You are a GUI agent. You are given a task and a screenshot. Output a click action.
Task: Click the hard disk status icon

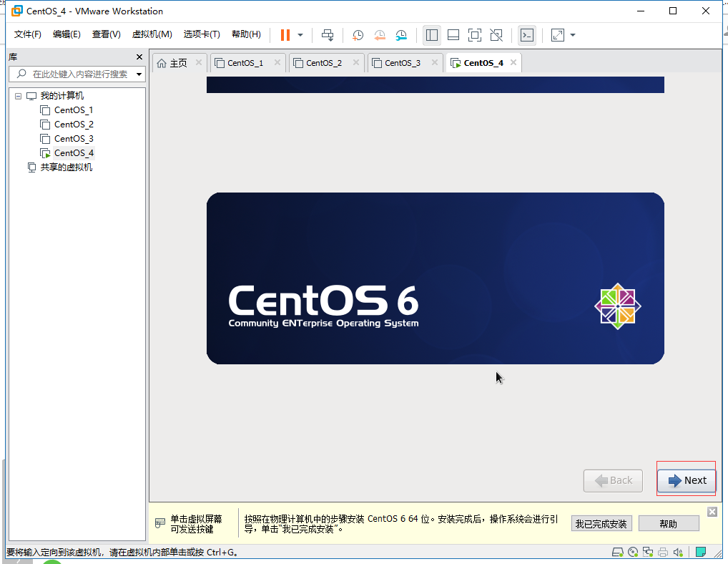[617, 553]
